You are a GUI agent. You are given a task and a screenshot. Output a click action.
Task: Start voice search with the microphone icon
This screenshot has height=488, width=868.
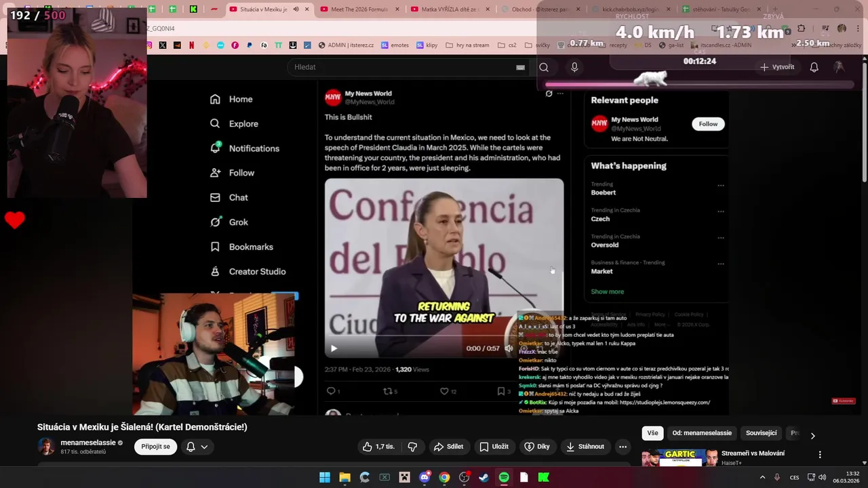574,67
